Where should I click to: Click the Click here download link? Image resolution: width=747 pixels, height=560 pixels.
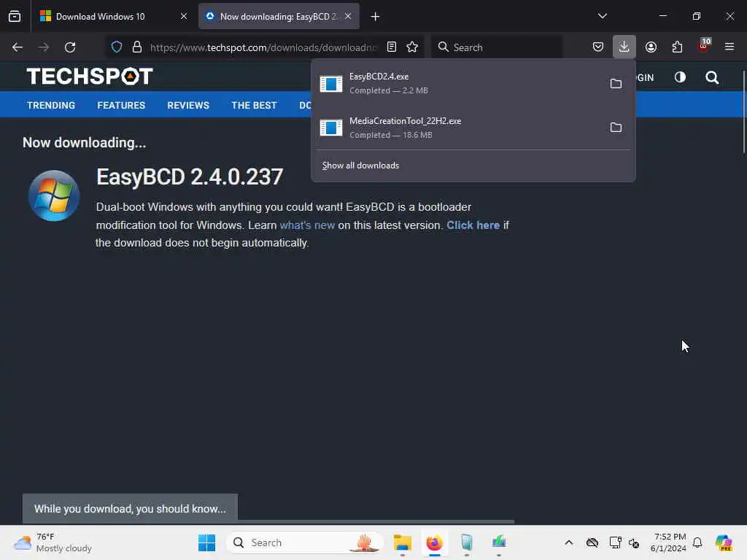pos(473,225)
